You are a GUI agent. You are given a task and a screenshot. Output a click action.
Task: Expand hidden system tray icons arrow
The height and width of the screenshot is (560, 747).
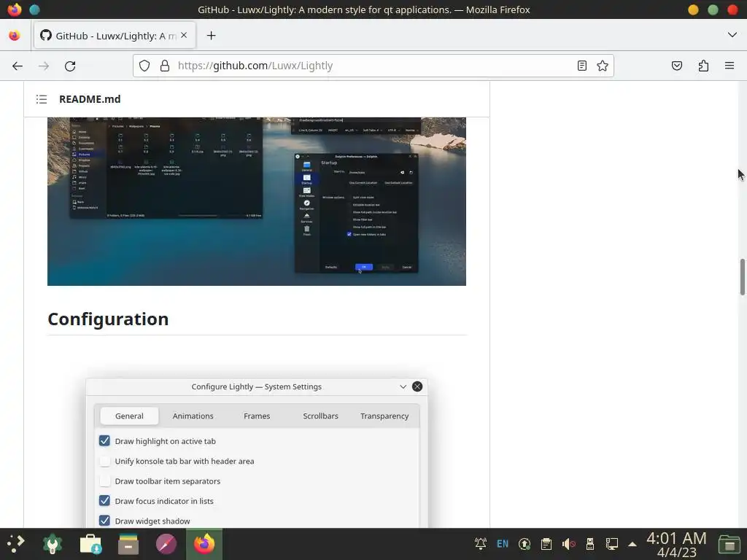pyautogui.click(x=632, y=544)
